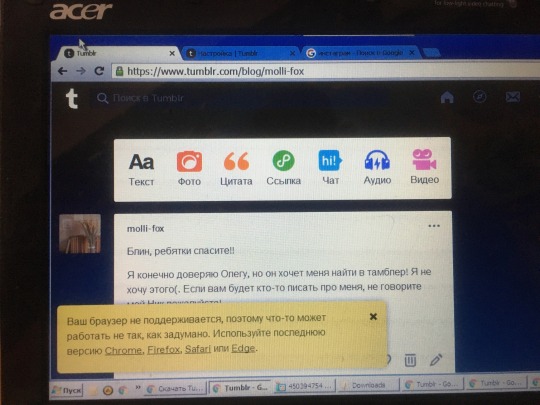The height and width of the screenshot is (405, 540).
Task: Follow the Firefox link in the warning
Action: 164,350
